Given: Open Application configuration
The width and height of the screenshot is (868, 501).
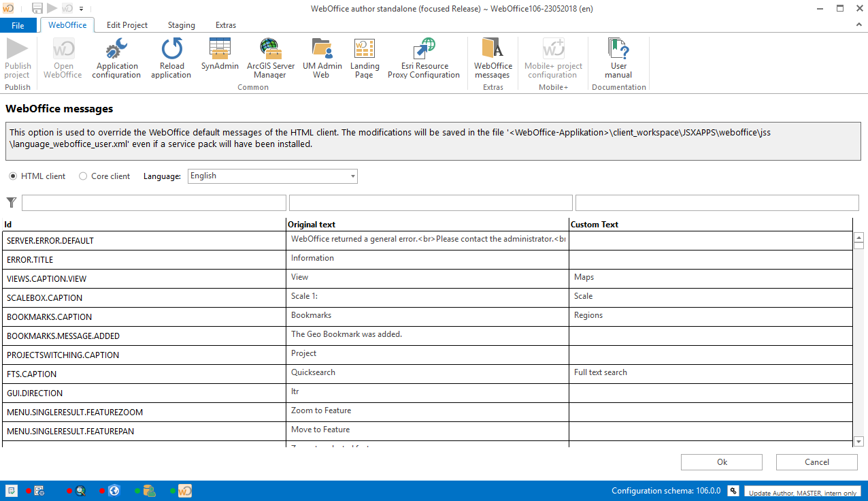Looking at the screenshot, I should (x=116, y=58).
